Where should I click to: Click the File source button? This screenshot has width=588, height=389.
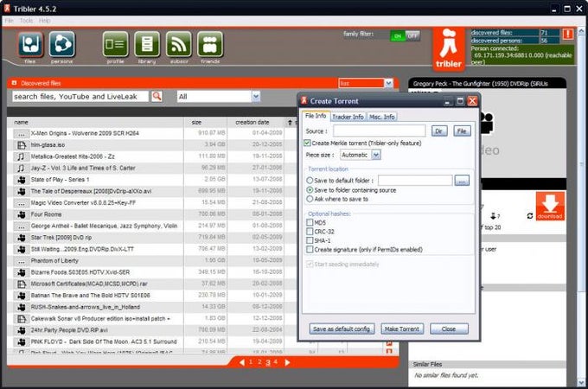point(462,131)
